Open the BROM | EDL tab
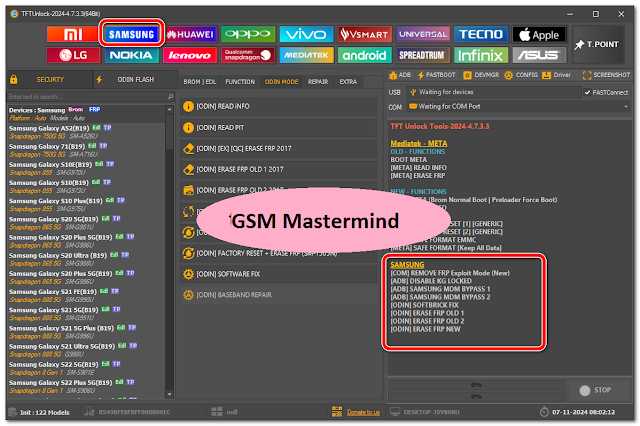The height and width of the screenshot is (426, 640). tap(200, 82)
